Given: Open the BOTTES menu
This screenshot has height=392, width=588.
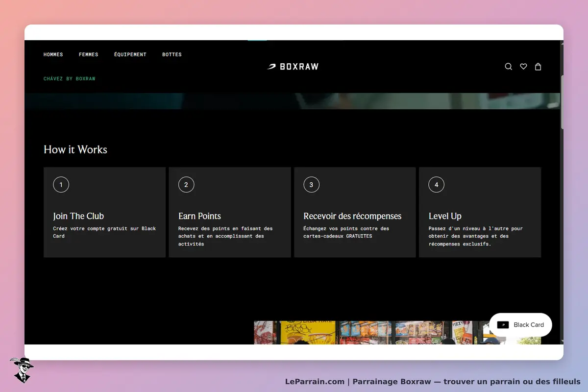Looking at the screenshot, I should pyautogui.click(x=172, y=54).
